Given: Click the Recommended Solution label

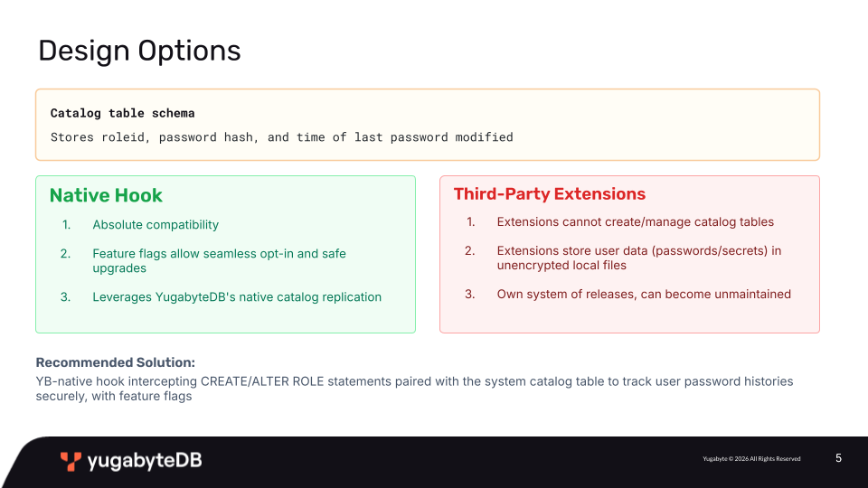Looking at the screenshot, I should 116,362.
